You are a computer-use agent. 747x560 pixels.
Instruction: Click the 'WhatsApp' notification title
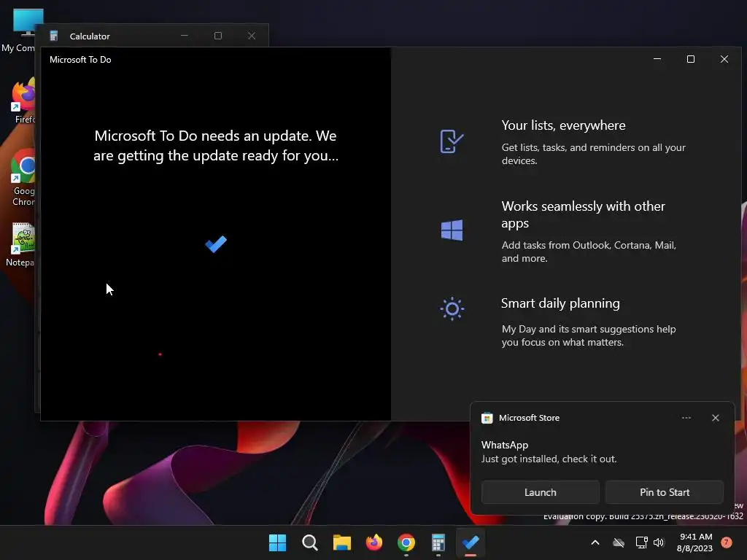pyautogui.click(x=505, y=446)
